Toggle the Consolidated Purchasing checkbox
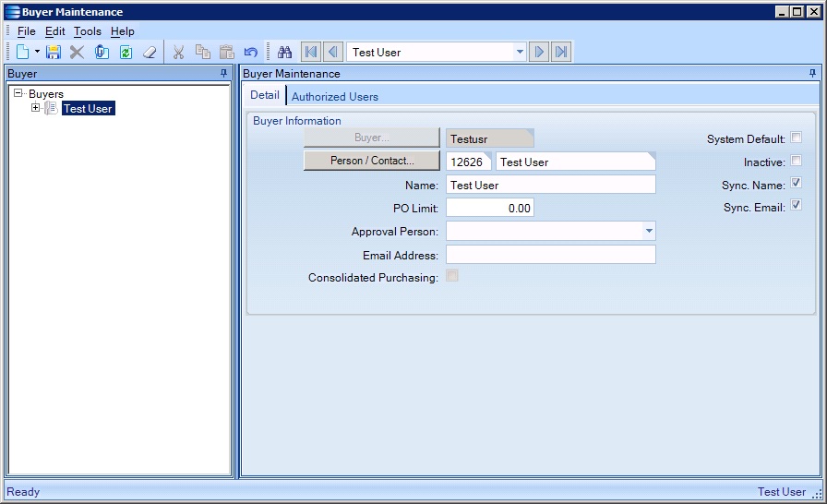This screenshot has height=504, width=827. [x=452, y=276]
